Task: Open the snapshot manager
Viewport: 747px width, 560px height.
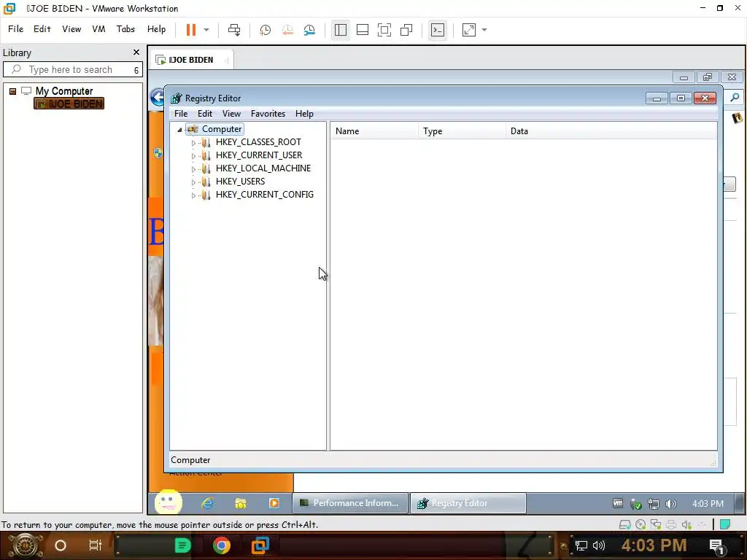Action: click(x=309, y=30)
